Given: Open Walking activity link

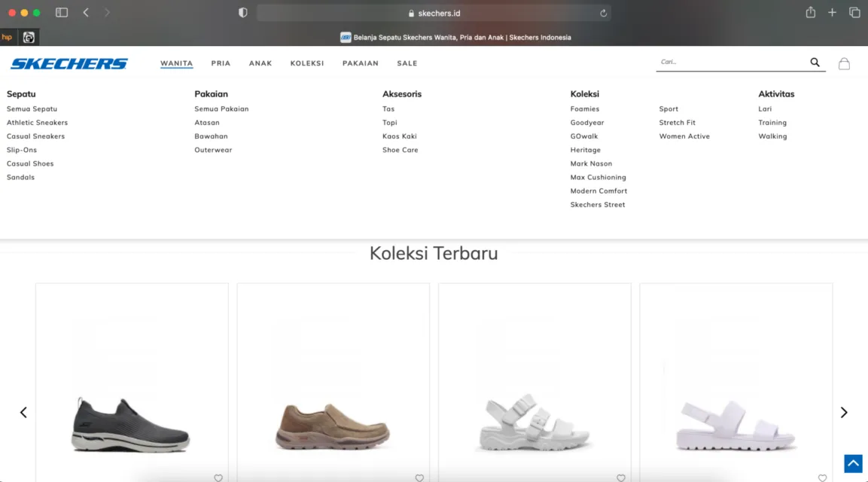Looking at the screenshot, I should coord(773,136).
